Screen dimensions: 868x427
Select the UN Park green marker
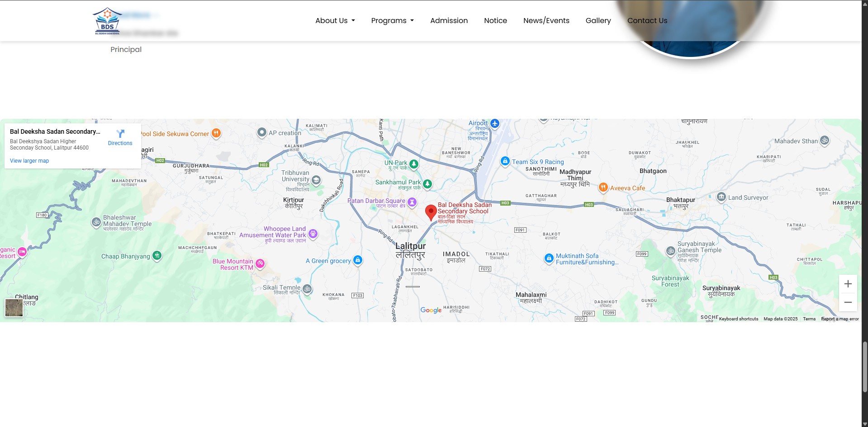tap(414, 164)
